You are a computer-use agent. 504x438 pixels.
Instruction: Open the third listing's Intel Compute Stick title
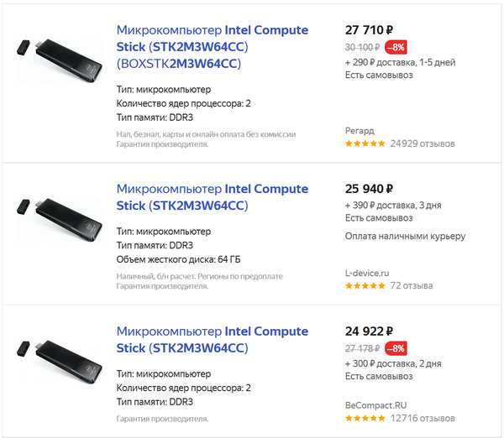212,339
